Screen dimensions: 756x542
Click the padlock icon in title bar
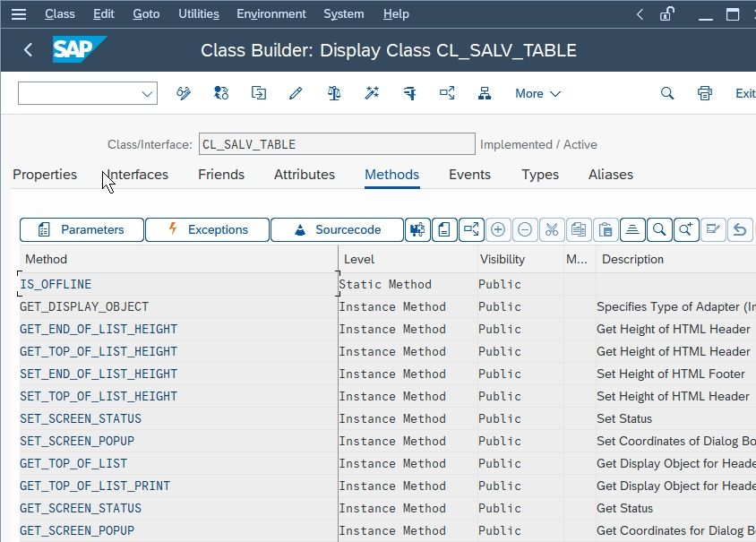pos(667,14)
